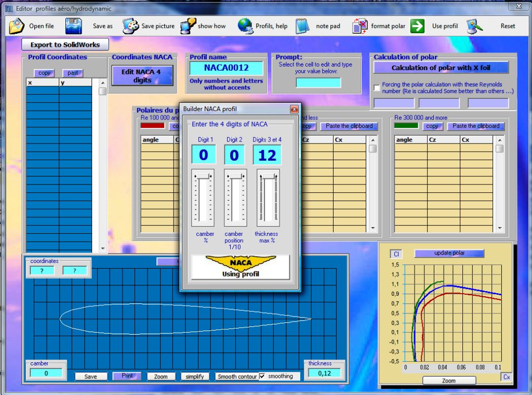Click first Reynolds number input field
This screenshot has width=532, height=395.
pos(394,103)
